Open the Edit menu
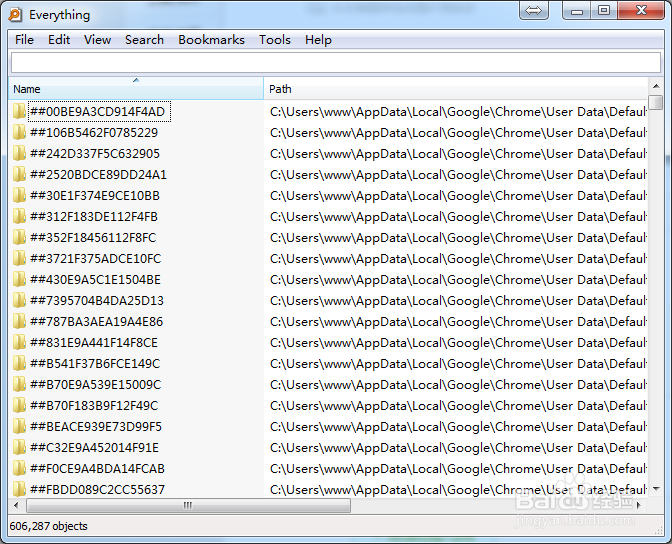The height and width of the screenshot is (544, 672). (x=59, y=40)
